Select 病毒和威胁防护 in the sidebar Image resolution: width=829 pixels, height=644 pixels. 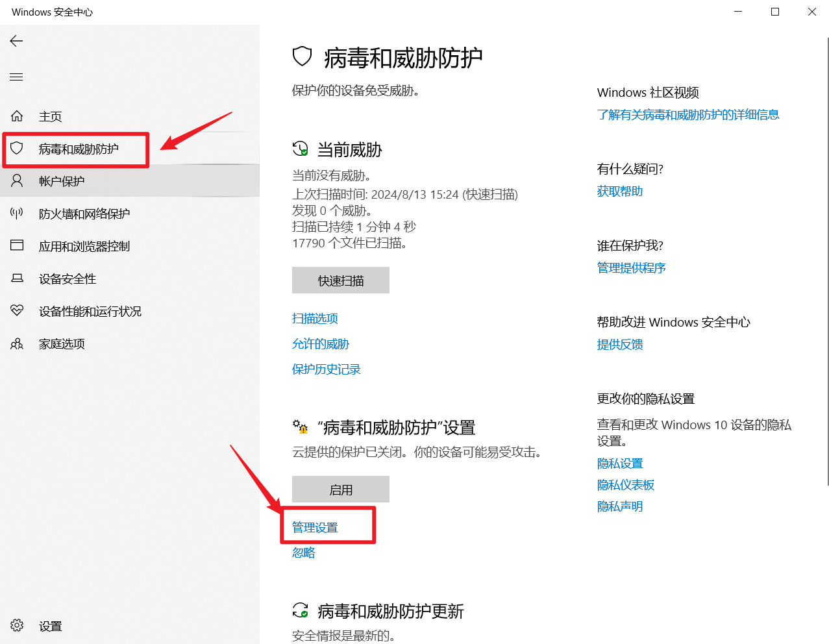(130, 149)
